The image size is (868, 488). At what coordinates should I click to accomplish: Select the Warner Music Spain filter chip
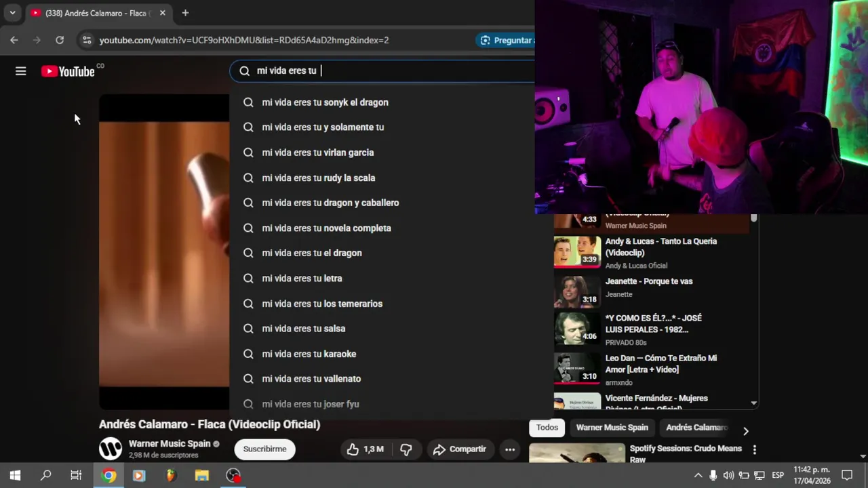click(612, 428)
